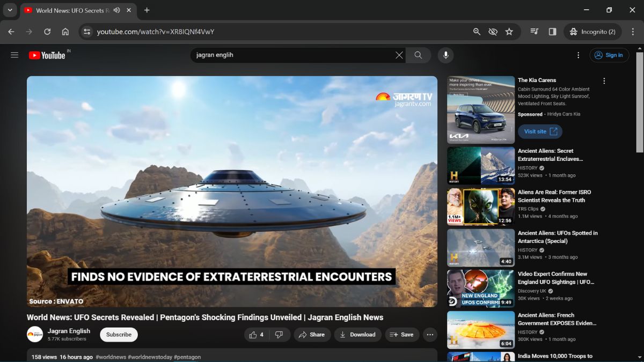
Task: Open the Kia Carens ad options menu
Action: 604,81
